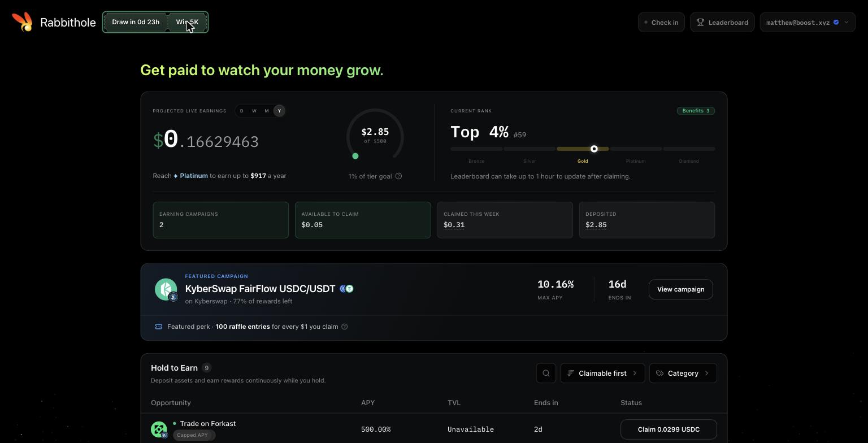Click the raffle entries info icon

click(x=344, y=327)
